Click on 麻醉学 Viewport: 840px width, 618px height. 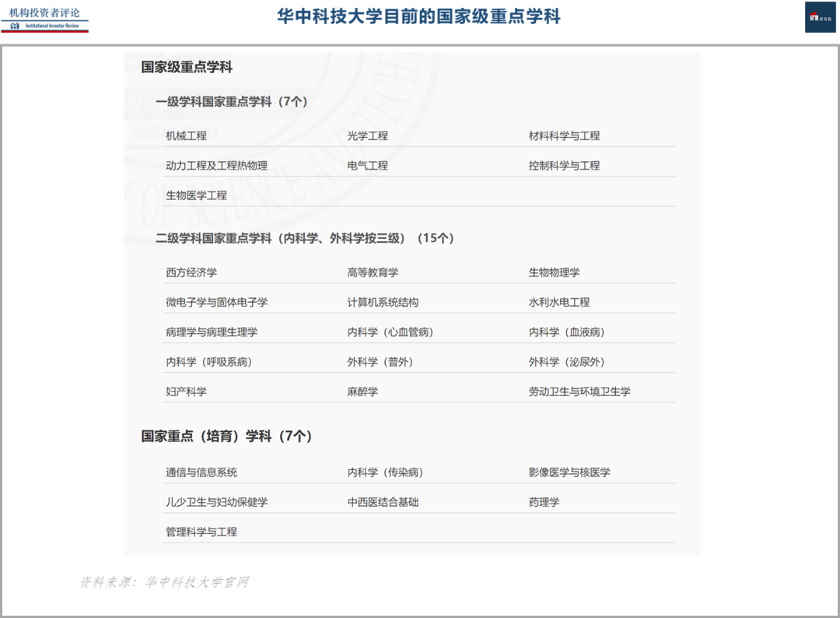tap(362, 392)
